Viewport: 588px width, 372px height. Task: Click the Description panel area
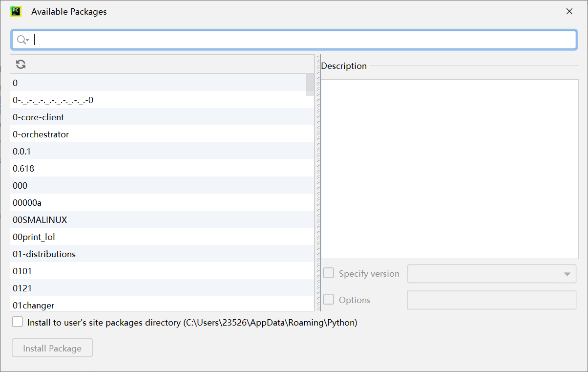(448, 169)
